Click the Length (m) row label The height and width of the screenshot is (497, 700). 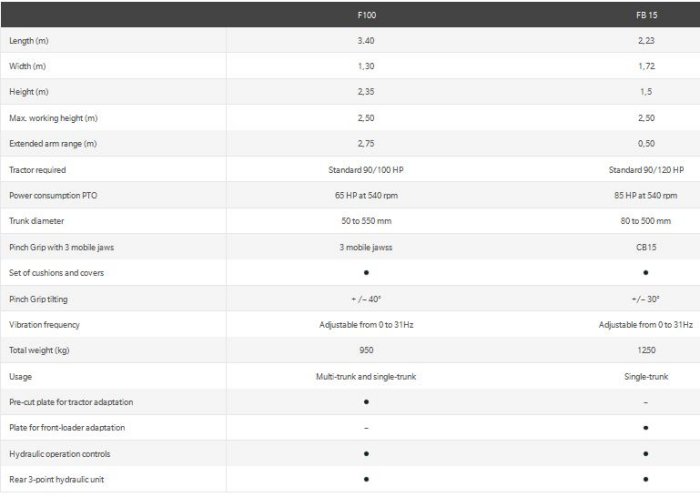click(x=28, y=41)
